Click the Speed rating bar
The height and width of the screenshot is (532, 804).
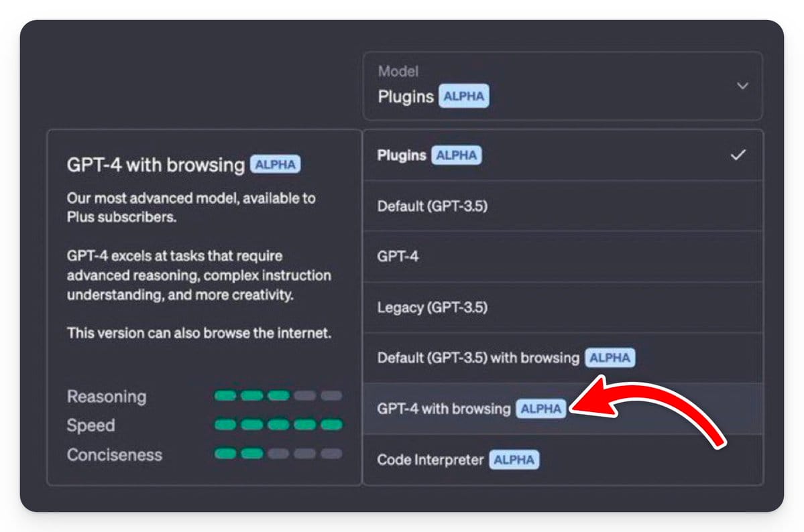278,425
